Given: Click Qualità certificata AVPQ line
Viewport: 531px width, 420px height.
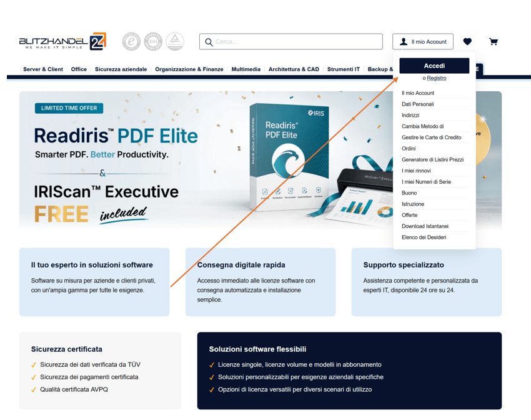Looking at the screenshot, I should (74, 389).
